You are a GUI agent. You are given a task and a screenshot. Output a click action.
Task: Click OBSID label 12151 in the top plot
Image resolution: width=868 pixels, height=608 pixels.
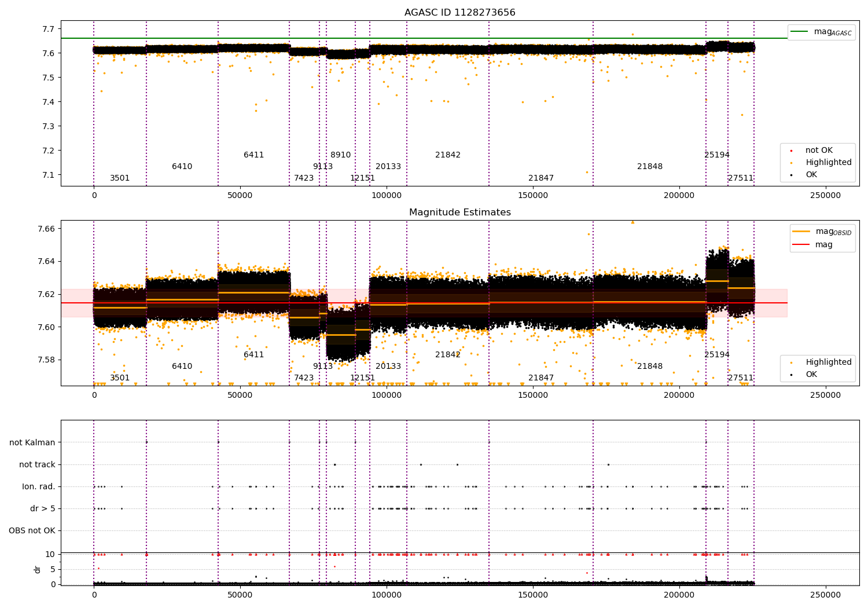tap(362, 178)
